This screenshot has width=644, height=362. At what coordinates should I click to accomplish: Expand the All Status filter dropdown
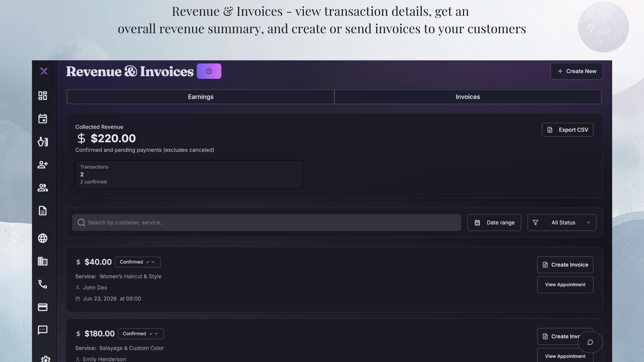click(x=562, y=223)
